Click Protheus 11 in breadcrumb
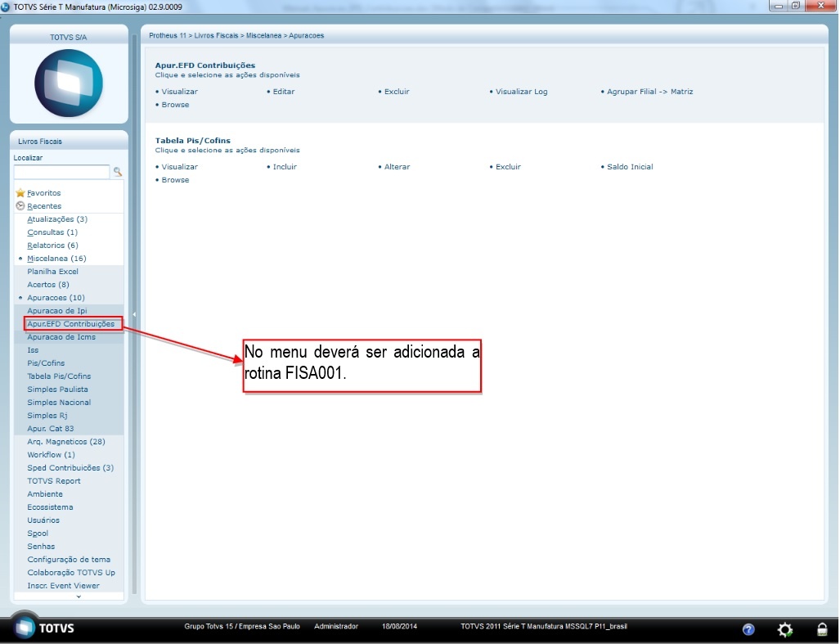 [x=168, y=35]
